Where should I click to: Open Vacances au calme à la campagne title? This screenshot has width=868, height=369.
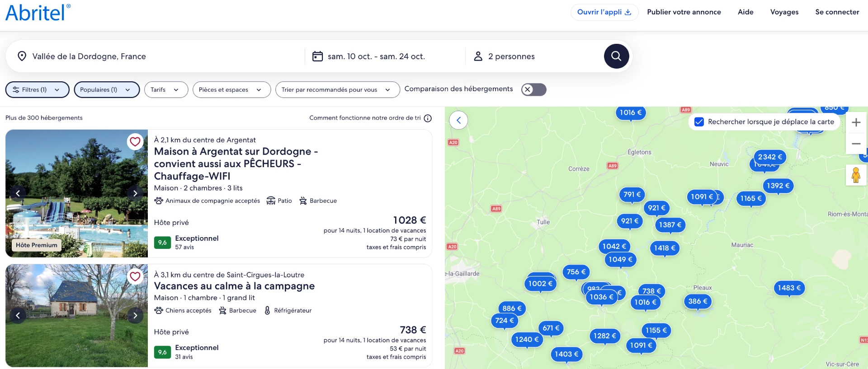(234, 286)
